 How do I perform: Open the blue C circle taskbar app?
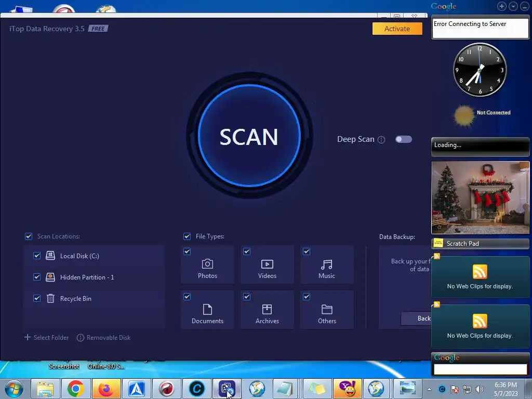coord(197,389)
